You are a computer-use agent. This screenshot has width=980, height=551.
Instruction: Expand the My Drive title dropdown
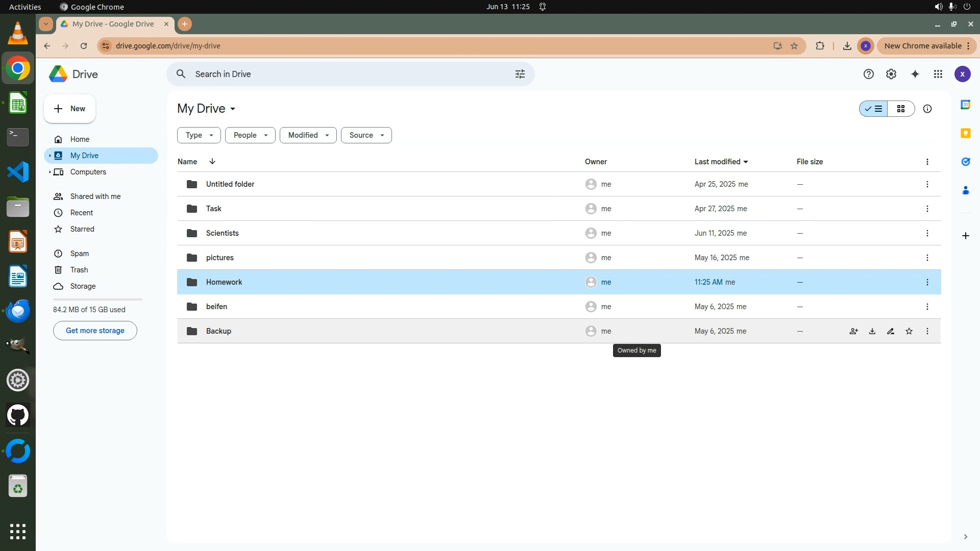(x=233, y=109)
